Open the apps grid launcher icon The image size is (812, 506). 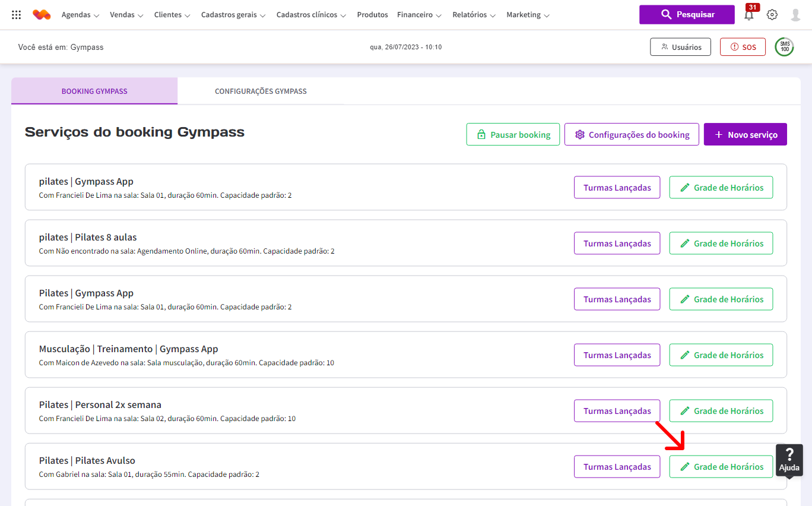17,15
